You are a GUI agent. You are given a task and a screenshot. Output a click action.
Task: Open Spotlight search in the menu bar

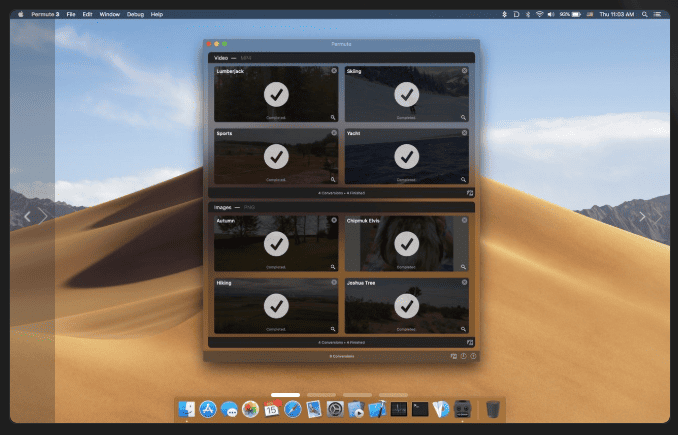644,14
